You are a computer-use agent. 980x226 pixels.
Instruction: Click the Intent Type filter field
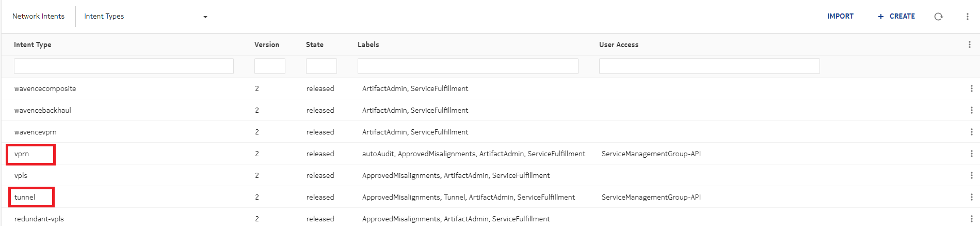[123, 66]
